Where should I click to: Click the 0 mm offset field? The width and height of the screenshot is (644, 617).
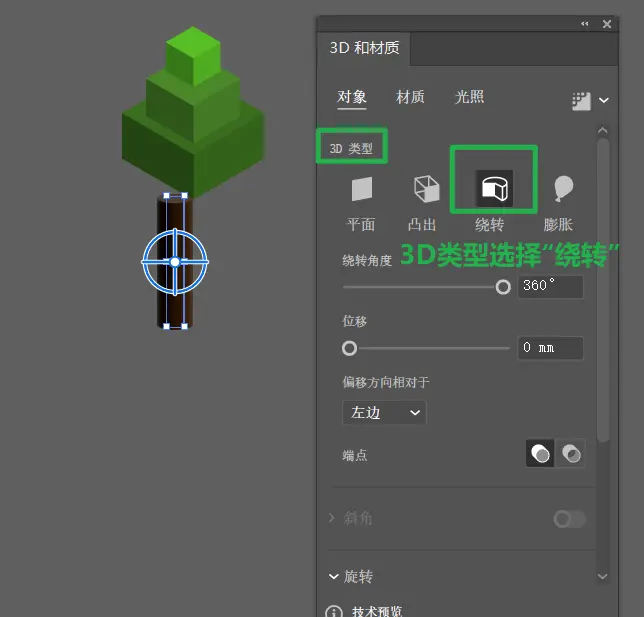tap(550, 348)
